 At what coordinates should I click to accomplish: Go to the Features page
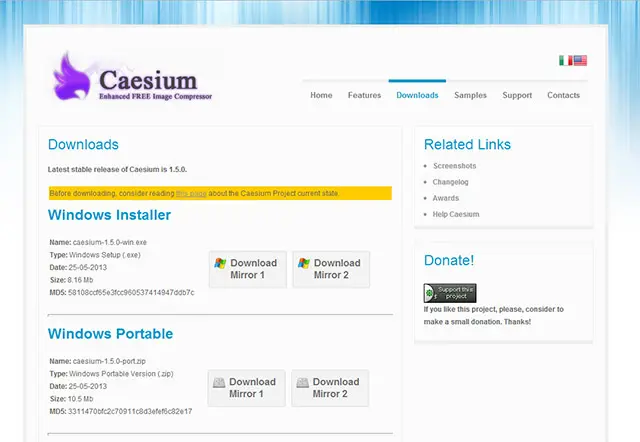pyautogui.click(x=364, y=96)
